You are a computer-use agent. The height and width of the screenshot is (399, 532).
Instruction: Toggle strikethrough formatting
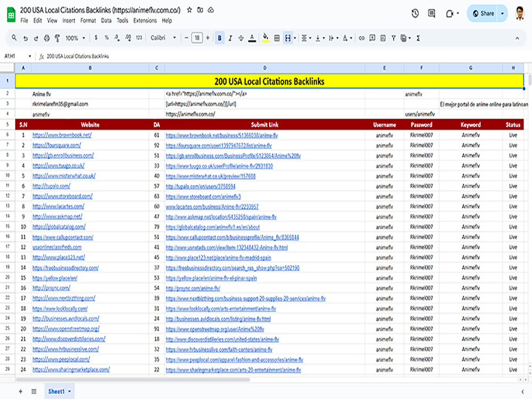pyautogui.click(x=241, y=38)
